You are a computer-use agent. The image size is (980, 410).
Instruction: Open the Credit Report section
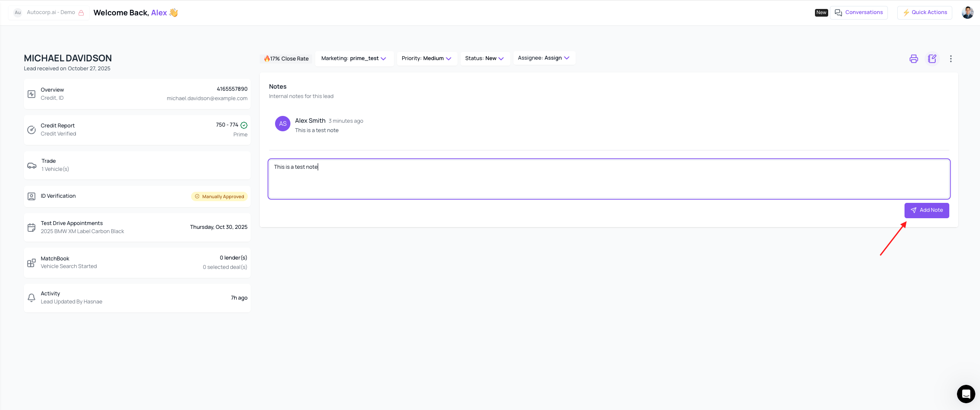pyautogui.click(x=137, y=130)
